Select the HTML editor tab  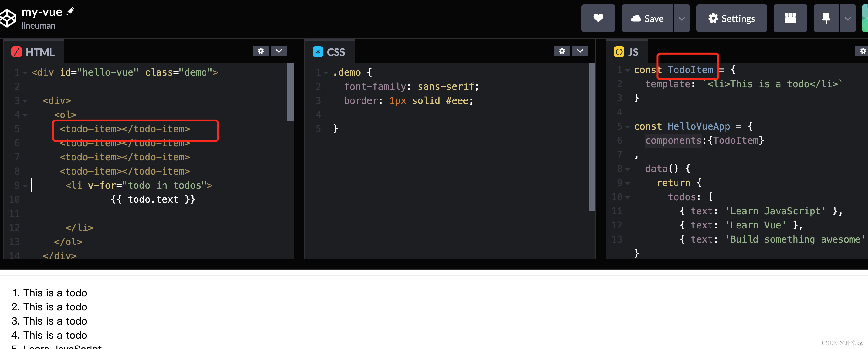pos(33,51)
